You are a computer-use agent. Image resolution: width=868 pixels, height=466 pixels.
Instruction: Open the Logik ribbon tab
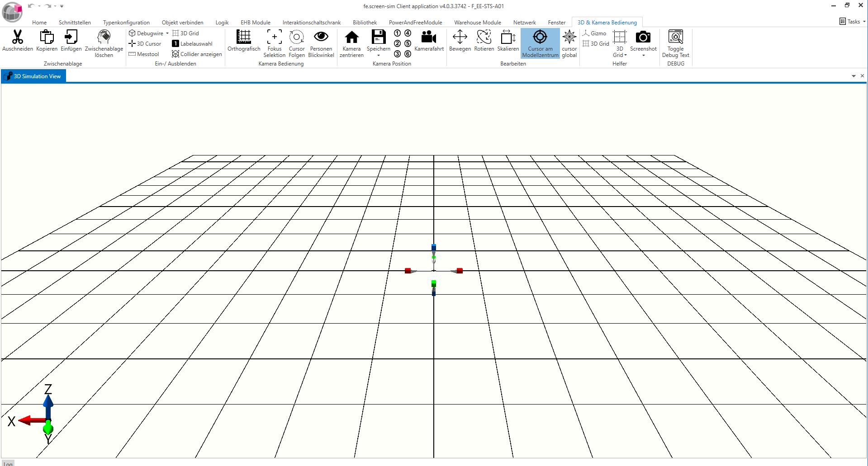point(222,22)
